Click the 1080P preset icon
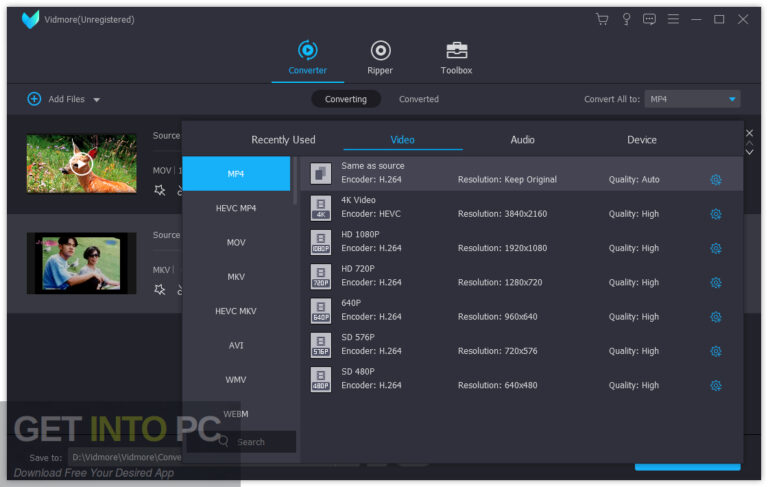Image resolution: width=768 pixels, height=487 pixels. (x=321, y=242)
